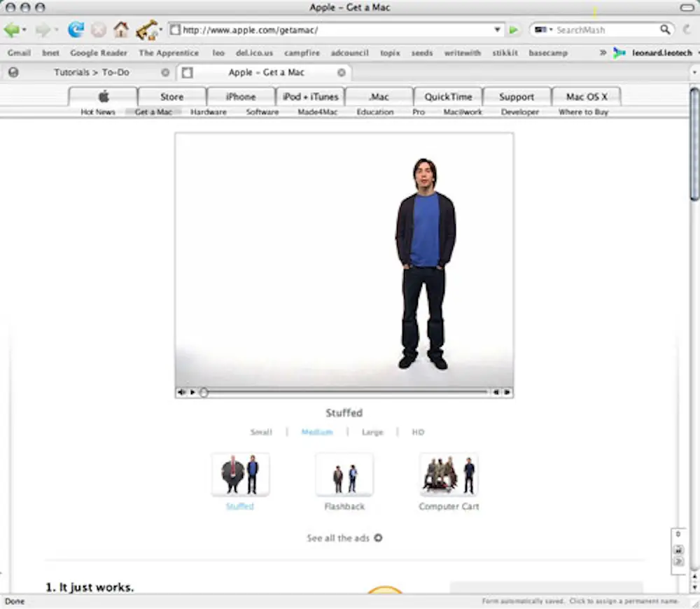Image resolution: width=700 pixels, height=609 pixels.
Task: Switch the video size to Large
Action: pyautogui.click(x=372, y=432)
